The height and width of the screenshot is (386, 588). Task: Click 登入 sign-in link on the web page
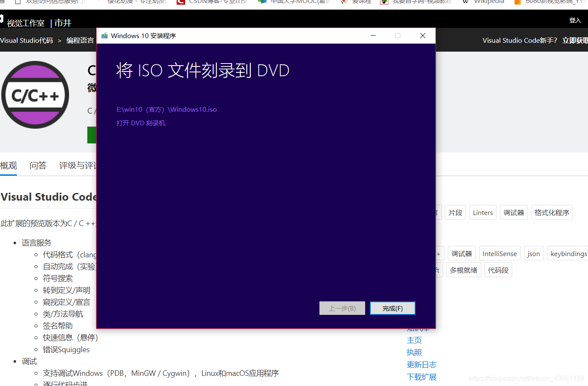575,20
